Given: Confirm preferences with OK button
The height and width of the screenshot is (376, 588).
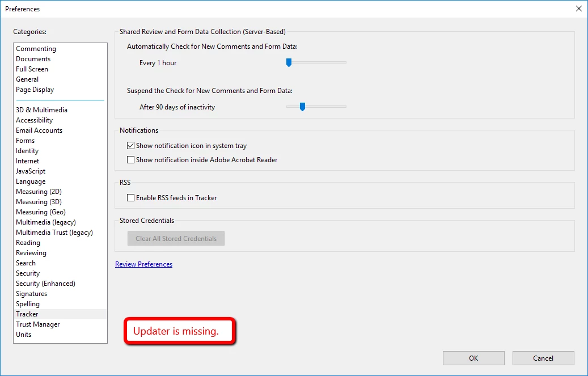Looking at the screenshot, I should [x=473, y=358].
